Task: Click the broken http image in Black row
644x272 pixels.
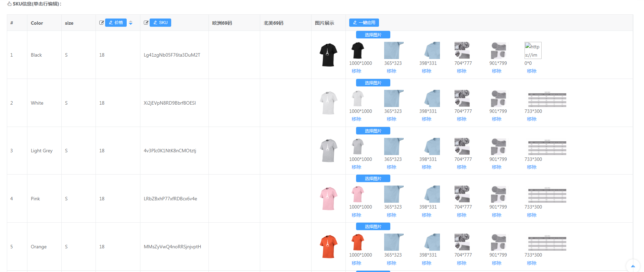Action: coord(532,50)
